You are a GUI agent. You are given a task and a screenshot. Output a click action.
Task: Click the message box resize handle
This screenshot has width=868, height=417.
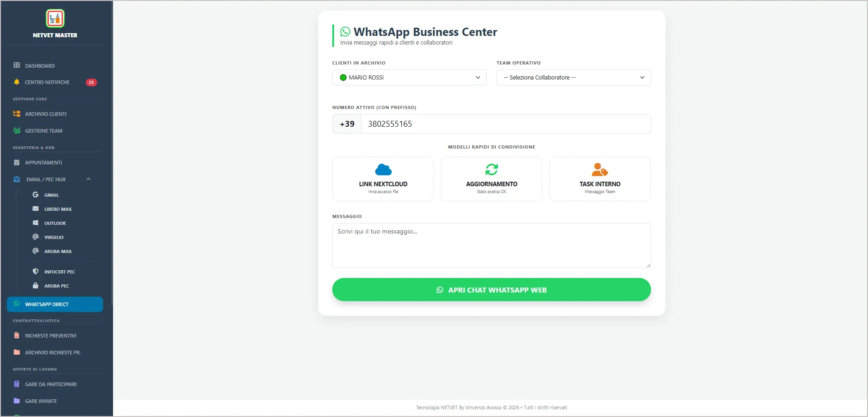[x=648, y=265]
